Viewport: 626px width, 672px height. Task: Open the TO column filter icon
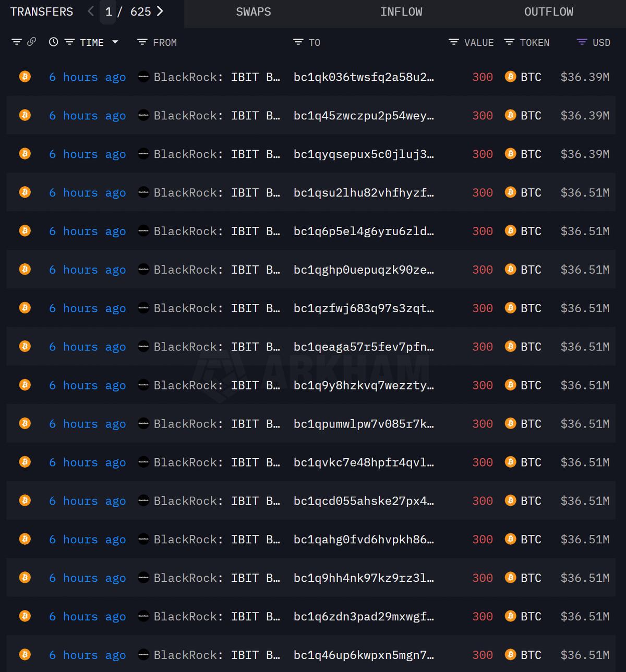[298, 42]
